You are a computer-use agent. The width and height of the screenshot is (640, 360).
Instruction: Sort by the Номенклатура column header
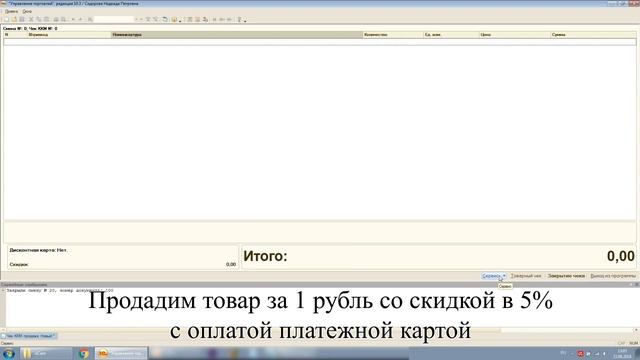pos(237,35)
